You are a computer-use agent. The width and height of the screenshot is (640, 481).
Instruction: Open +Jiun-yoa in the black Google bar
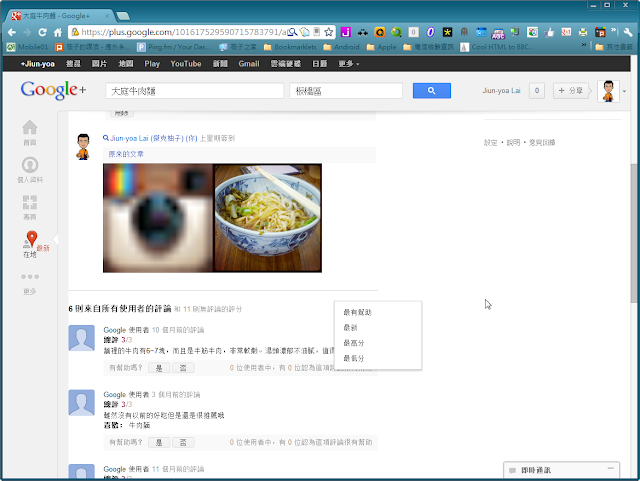point(38,64)
